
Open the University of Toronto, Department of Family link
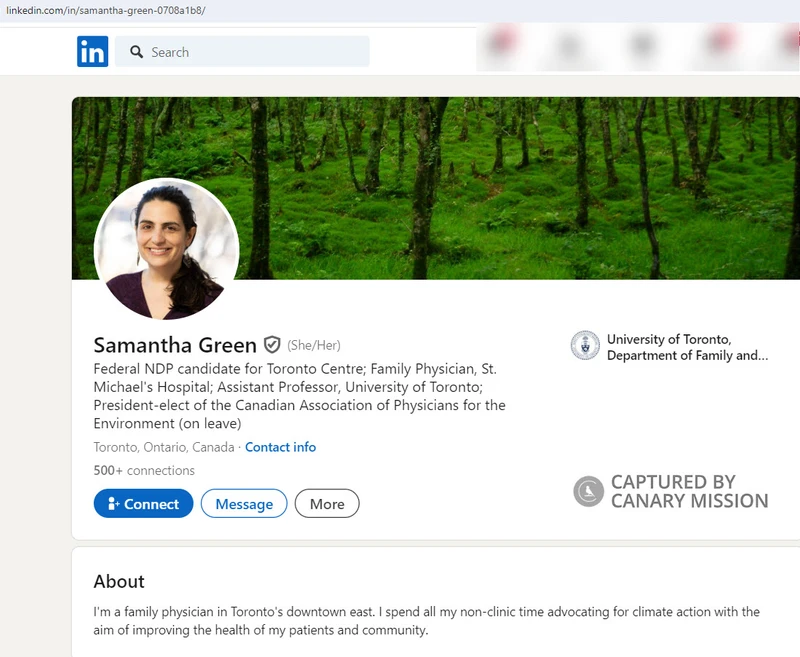pyautogui.click(x=687, y=347)
